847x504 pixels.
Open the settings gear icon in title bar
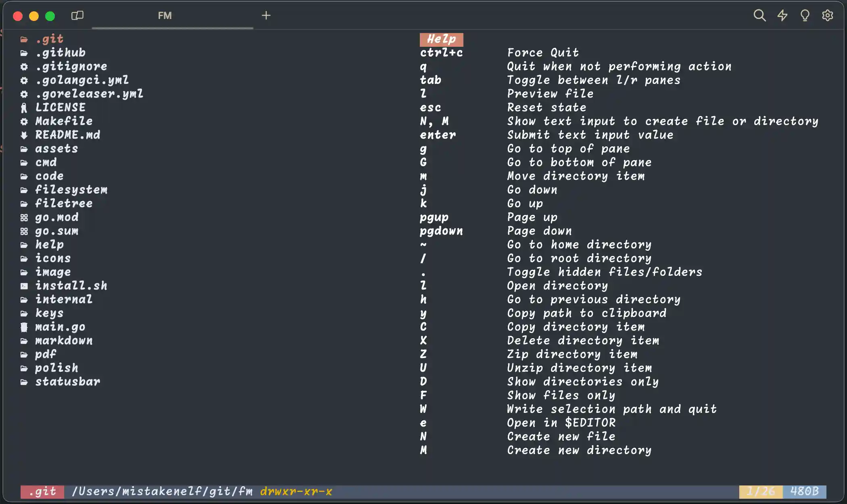point(828,15)
